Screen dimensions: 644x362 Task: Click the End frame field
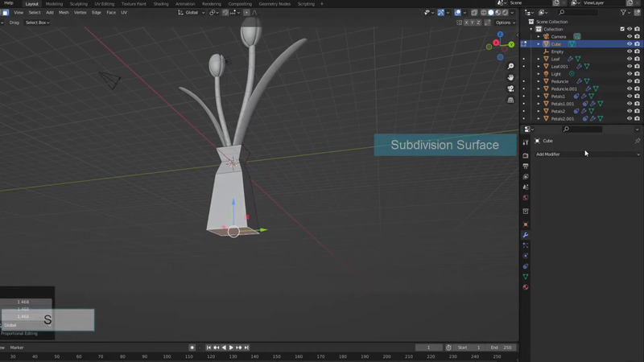[x=504, y=348]
